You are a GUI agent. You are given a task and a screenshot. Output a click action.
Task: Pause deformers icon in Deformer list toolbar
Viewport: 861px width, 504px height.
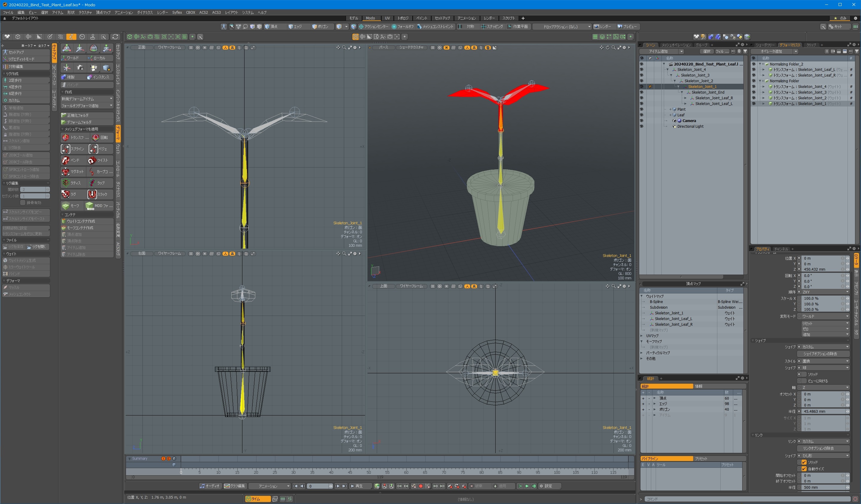[x=827, y=51]
